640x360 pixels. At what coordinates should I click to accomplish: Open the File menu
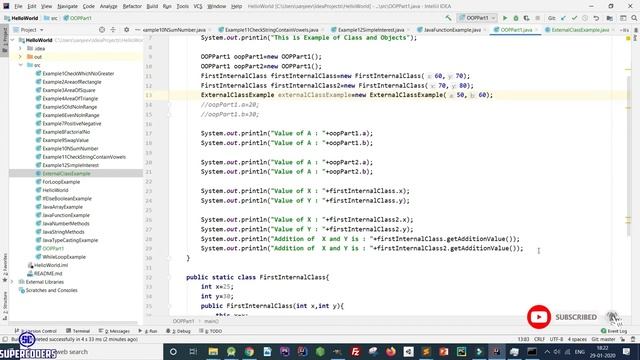(x=18, y=7)
